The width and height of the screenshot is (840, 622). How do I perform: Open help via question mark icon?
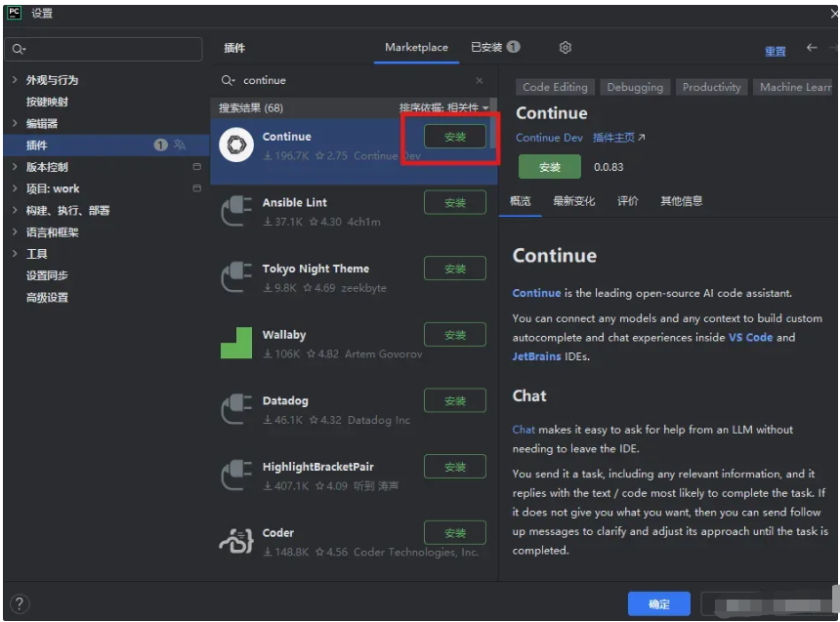coord(20,603)
